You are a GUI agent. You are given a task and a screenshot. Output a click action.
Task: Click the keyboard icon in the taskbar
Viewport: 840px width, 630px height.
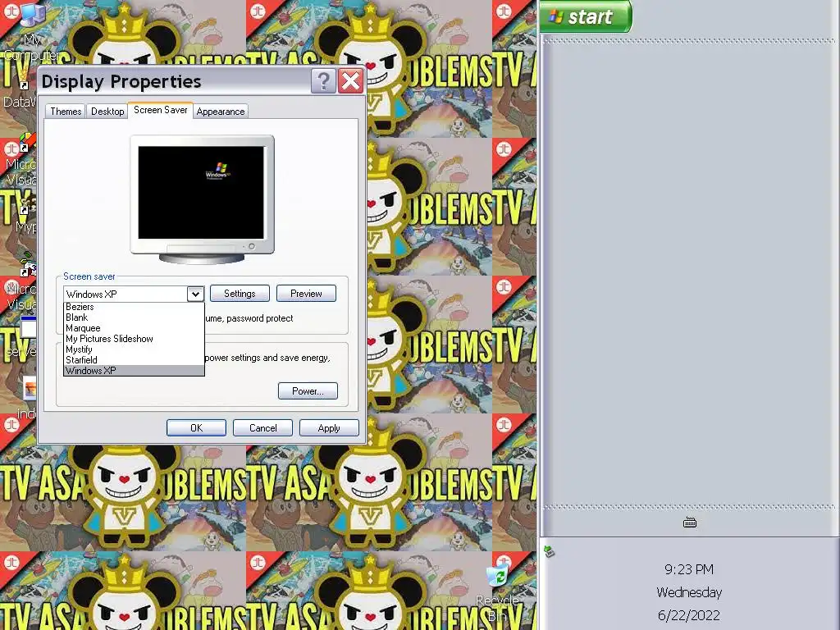pos(689,523)
